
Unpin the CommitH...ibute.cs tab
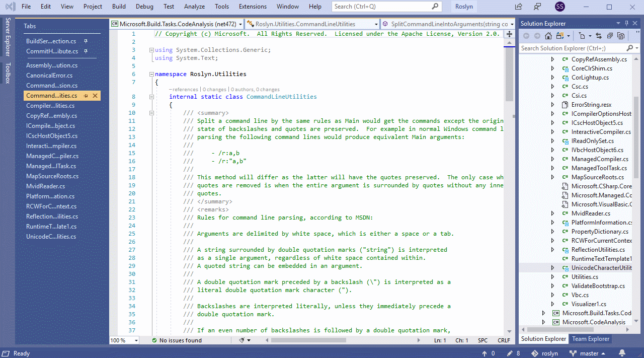(x=86, y=51)
